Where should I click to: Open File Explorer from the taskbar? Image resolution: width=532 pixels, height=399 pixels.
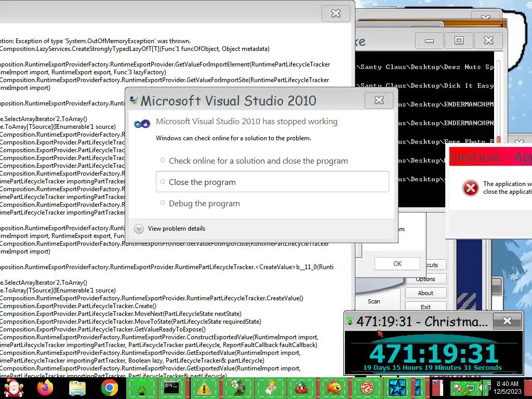point(77,388)
